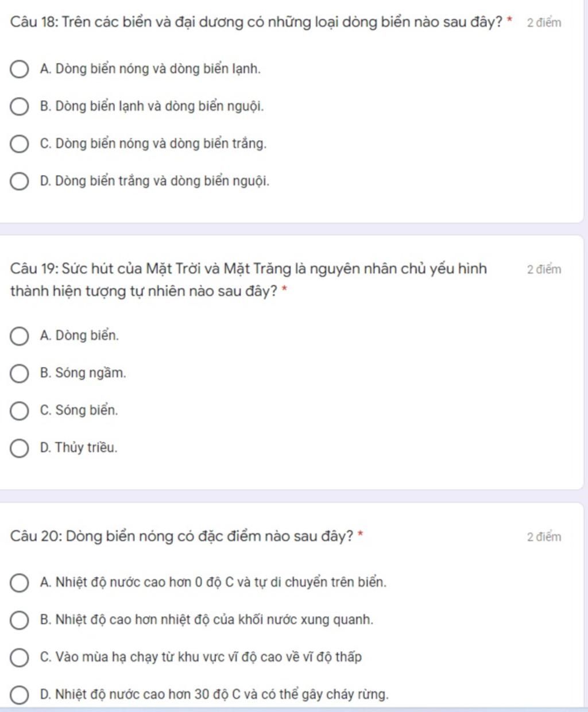The image size is (588, 712).
Task: Select D. Thủy triều answer
Action: (x=20, y=448)
